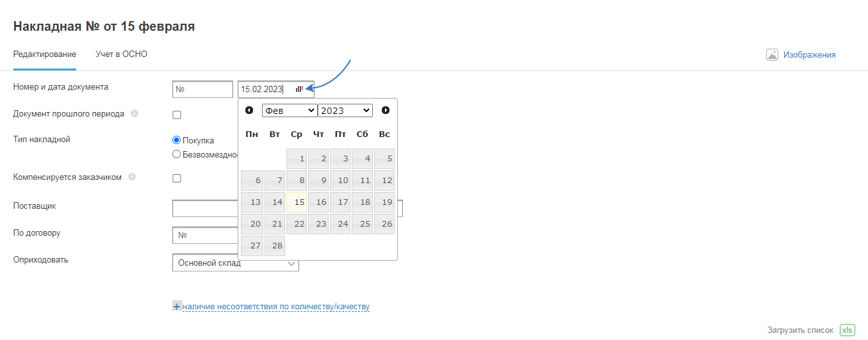
Task: Click the document number № input field
Action: 202,89
